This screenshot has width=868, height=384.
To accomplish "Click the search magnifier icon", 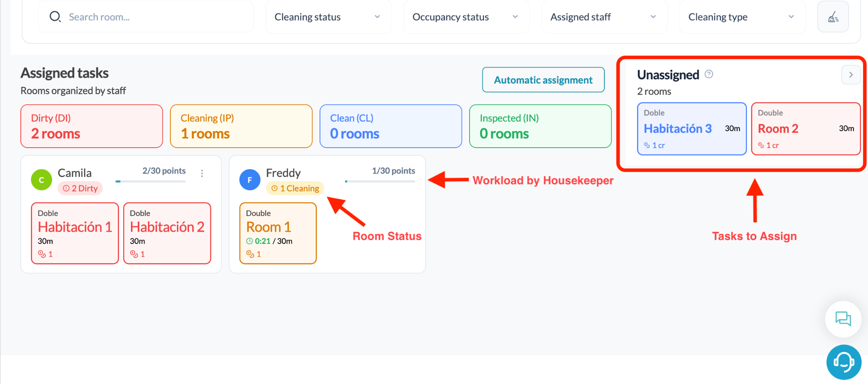I will pyautogui.click(x=55, y=17).
